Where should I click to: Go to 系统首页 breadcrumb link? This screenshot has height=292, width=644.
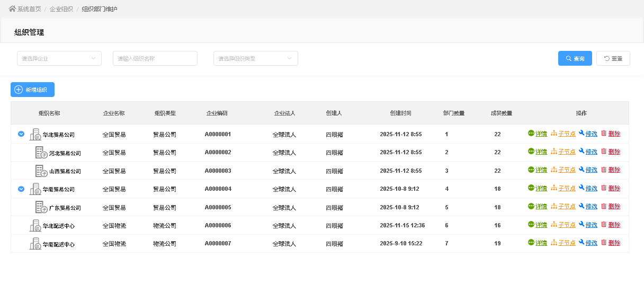click(x=29, y=9)
